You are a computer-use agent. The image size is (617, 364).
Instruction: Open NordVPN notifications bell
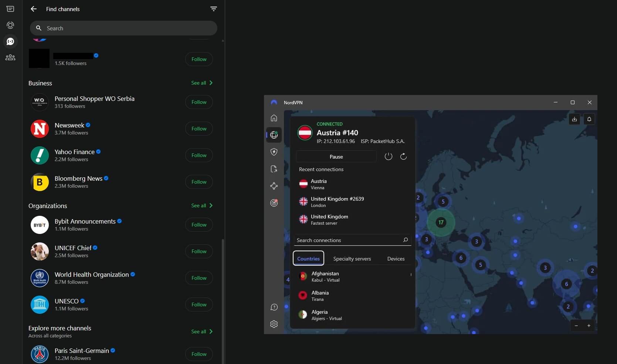(589, 119)
